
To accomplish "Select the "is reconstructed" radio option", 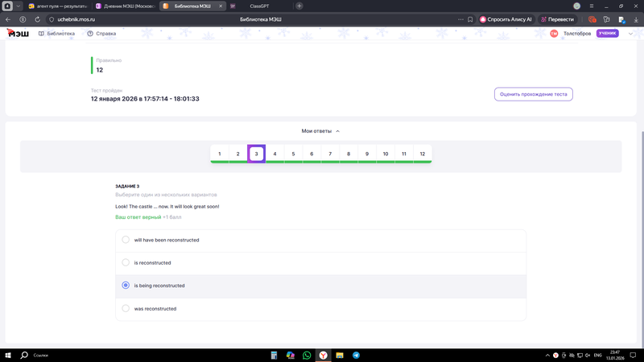I will (x=126, y=262).
